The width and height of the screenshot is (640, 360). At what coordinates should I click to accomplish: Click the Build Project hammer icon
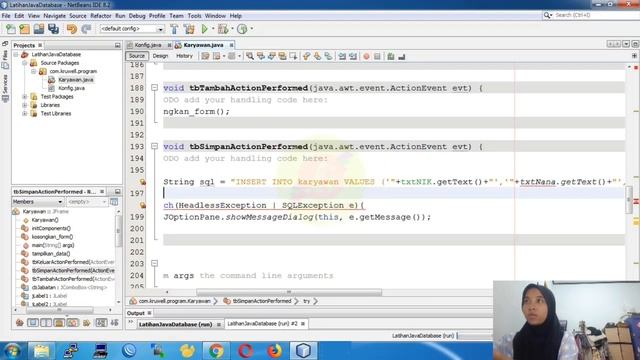(x=174, y=29)
